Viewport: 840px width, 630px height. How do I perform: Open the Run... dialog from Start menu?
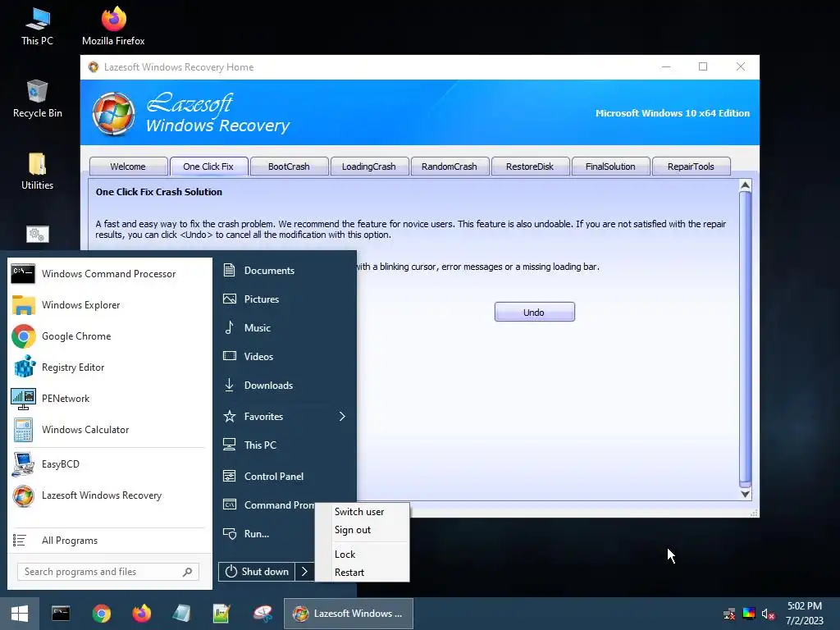pos(266,534)
